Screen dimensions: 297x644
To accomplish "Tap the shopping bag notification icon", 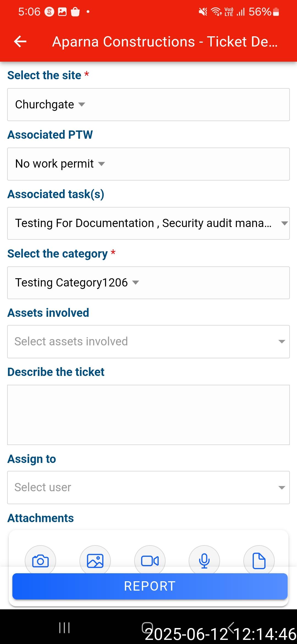I will 75,12.
